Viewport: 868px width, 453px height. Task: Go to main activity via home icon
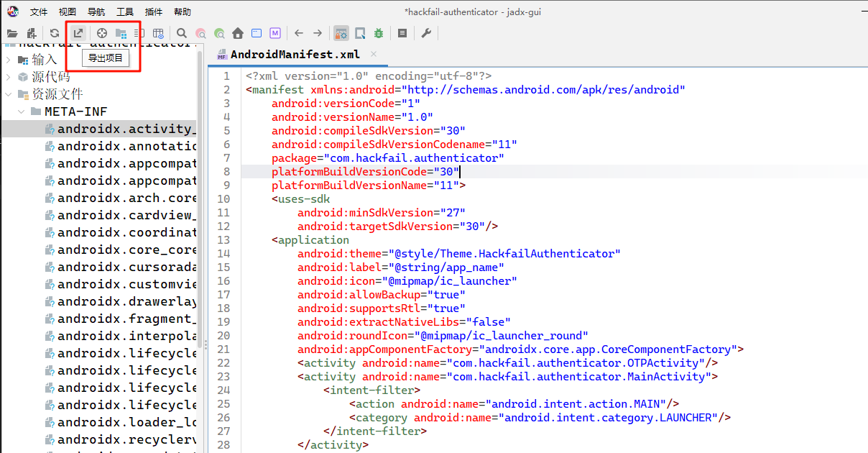pyautogui.click(x=238, y=33)
